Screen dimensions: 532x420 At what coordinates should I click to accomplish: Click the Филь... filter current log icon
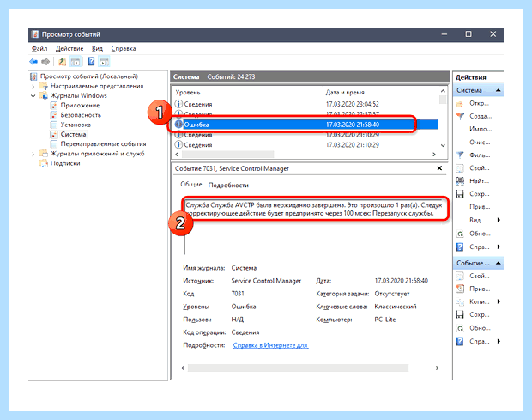(x=460, y=155)
